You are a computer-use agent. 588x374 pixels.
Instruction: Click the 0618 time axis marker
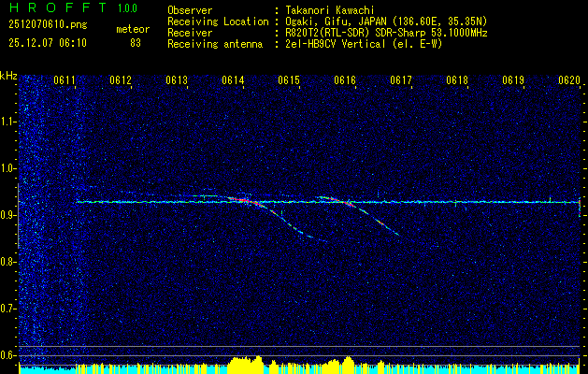[457, 79]
